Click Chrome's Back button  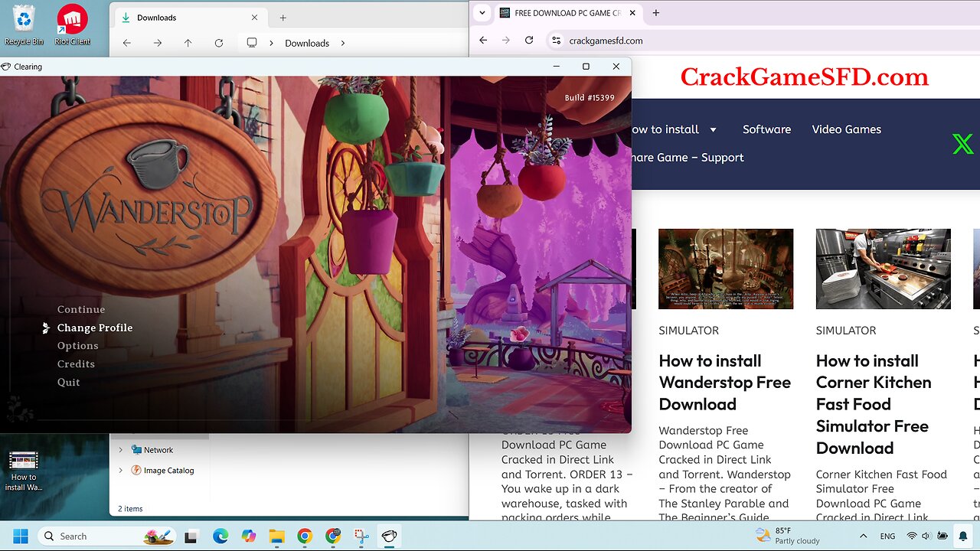pos(483,41)
